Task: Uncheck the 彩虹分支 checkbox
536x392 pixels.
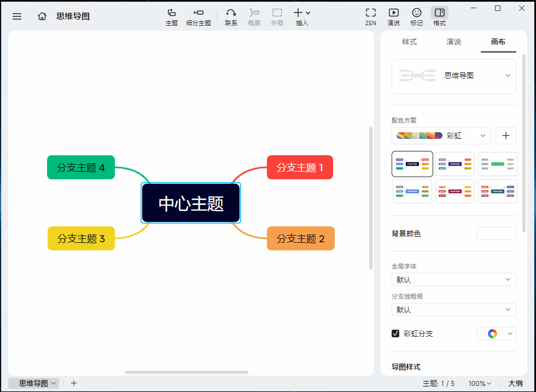Action: (x=395, y=334)
